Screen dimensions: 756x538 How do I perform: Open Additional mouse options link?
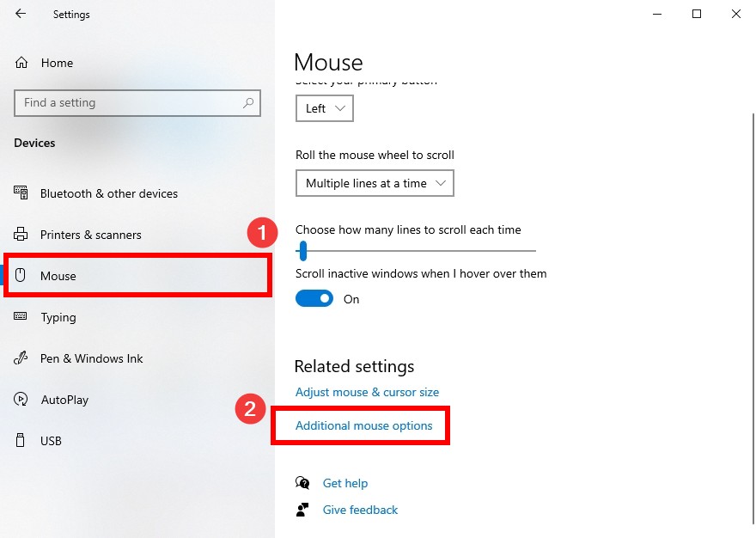pos(364,425)
